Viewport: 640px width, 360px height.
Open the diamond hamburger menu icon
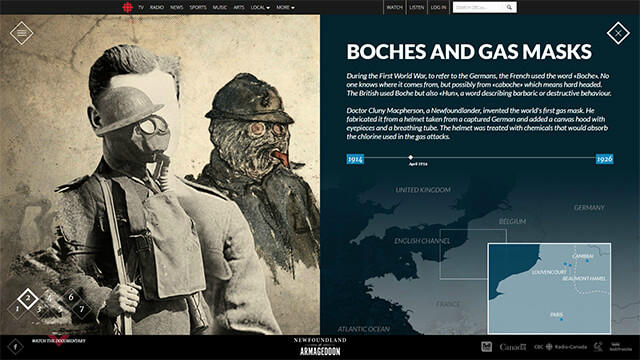pyautogui.click(x=21, y=33)
